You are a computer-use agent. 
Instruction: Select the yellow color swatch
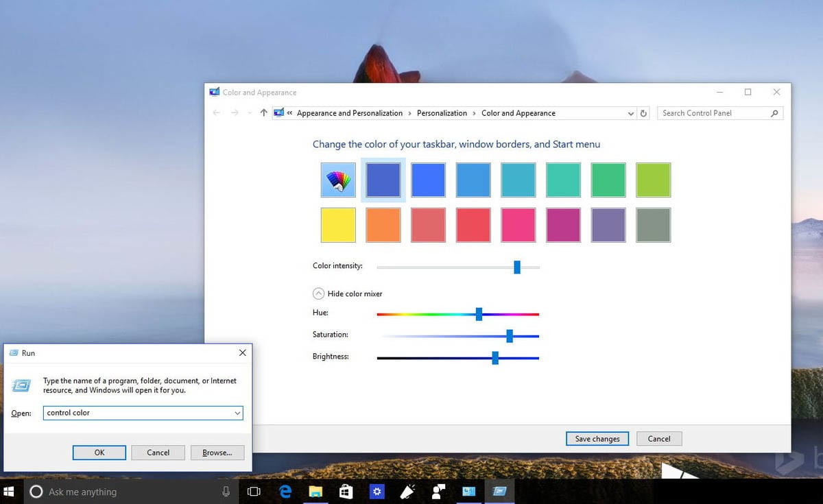click(338, 226)
